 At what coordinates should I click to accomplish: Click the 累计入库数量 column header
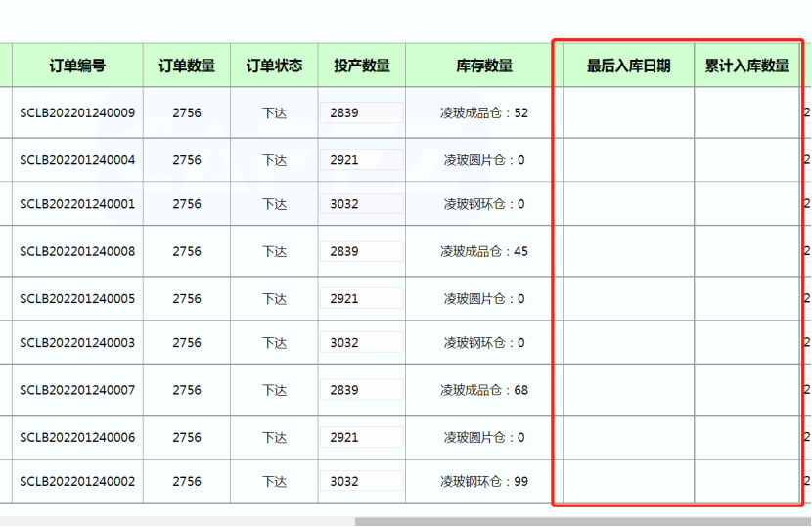pos(746,66)
